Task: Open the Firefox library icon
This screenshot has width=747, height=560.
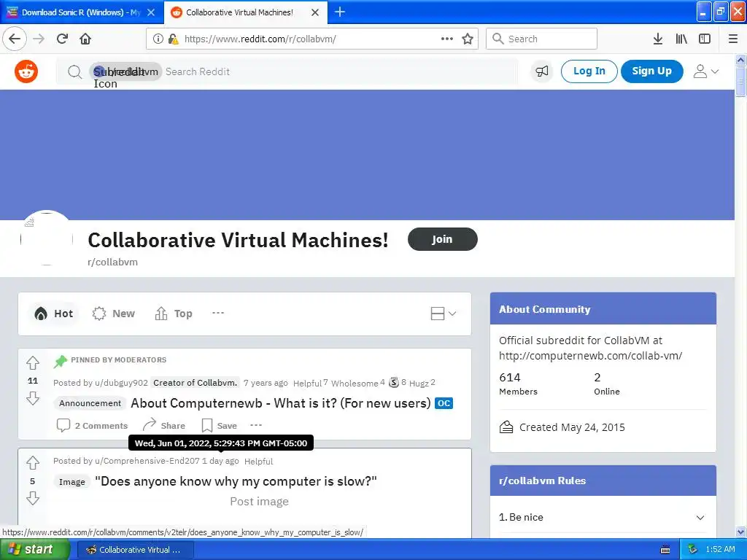Action: pyautogui.click(x=681, y=39)
